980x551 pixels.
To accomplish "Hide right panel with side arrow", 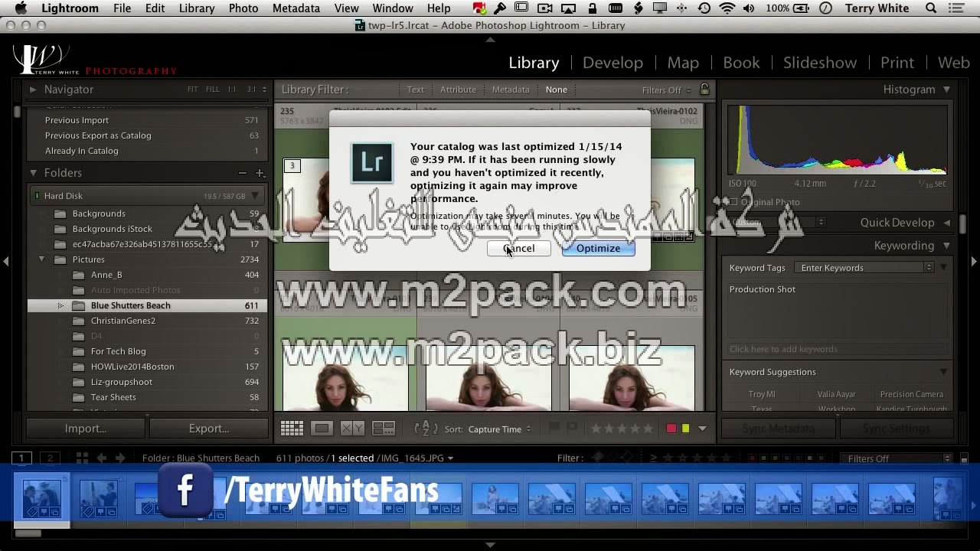I will point(974,261).
